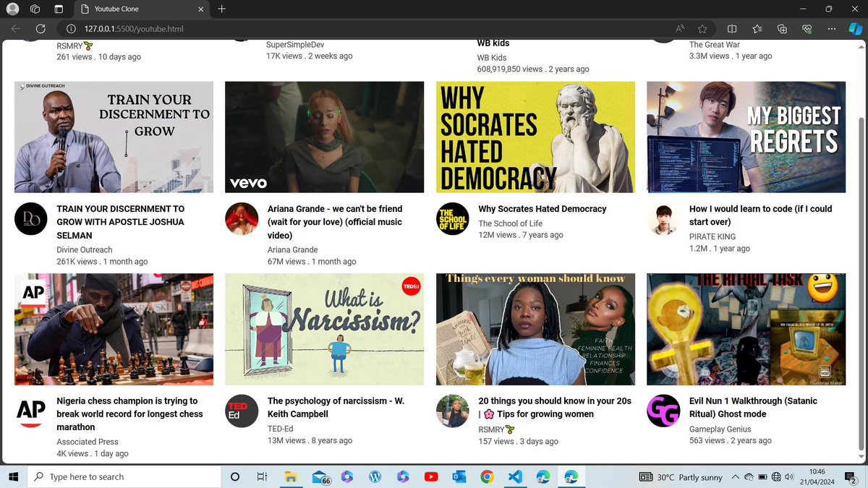Open Outlook from the taskbar
The width and height of the screenshot is (868, 488).
(x=459, y=477)
